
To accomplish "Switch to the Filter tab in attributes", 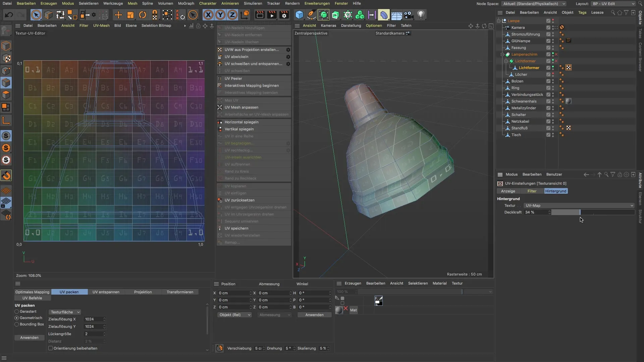I will tap(532, 191).
